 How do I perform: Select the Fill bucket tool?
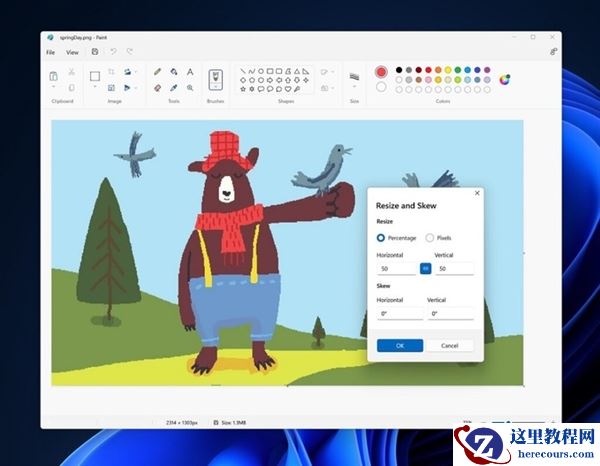173,72
